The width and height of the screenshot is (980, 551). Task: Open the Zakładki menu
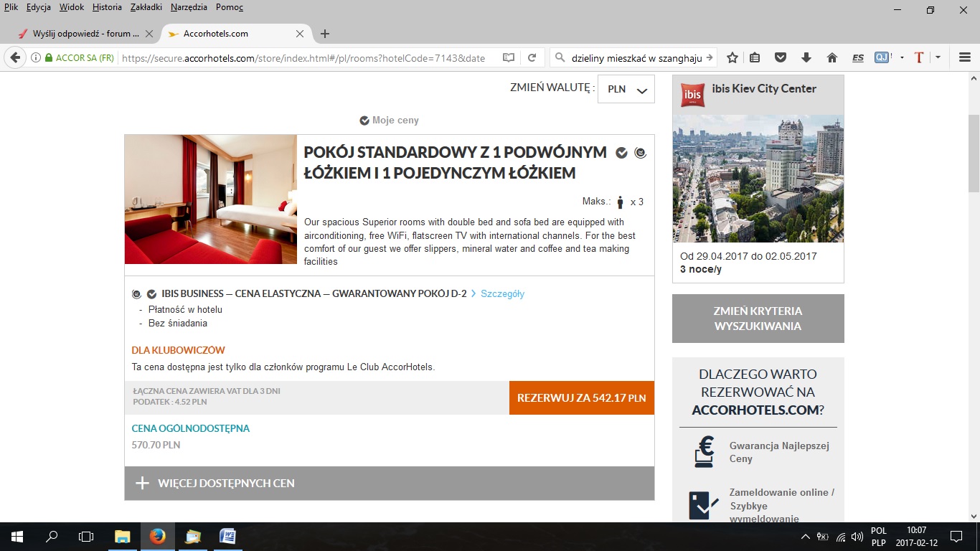(x=146, y=7)
